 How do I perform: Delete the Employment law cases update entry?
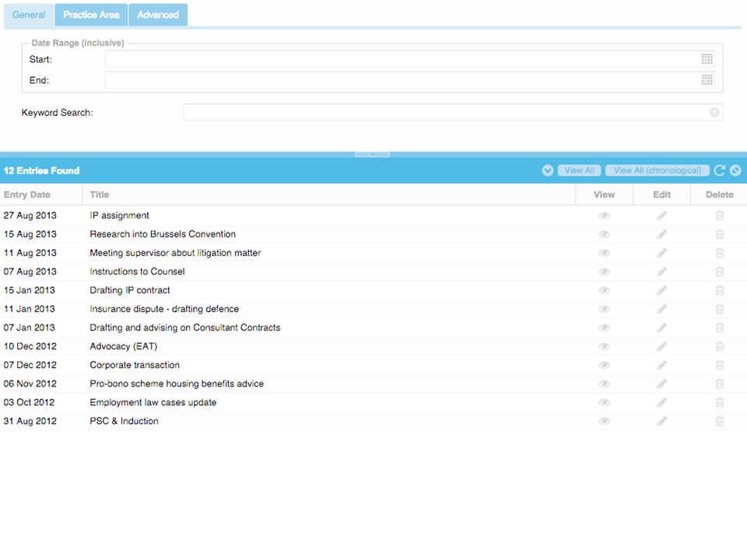719,402
